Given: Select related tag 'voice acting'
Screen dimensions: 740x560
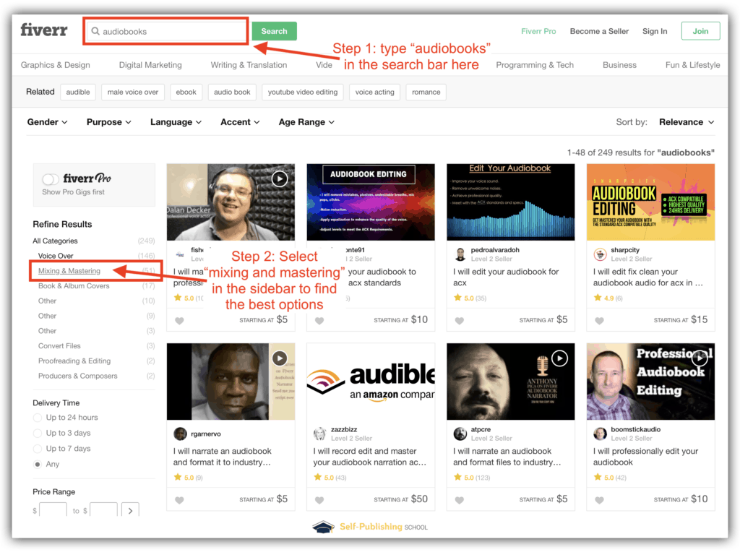Looking at the screenshot, I should pos(375,92).
